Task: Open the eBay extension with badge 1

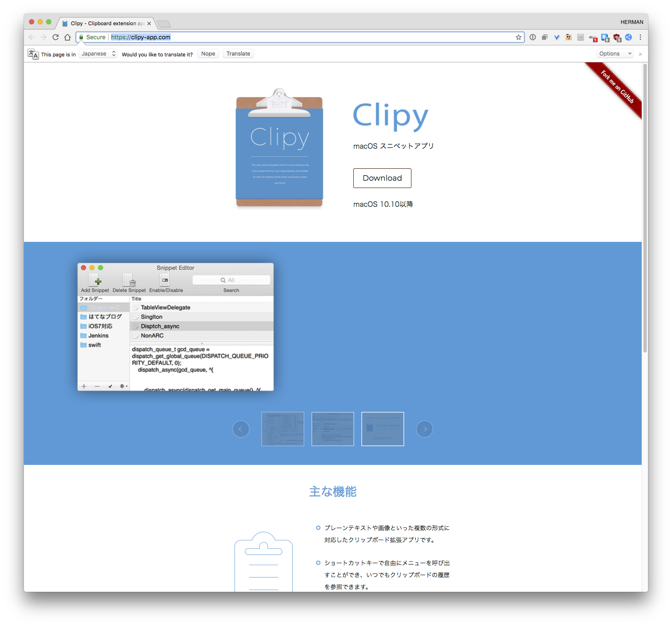Action: coord(593,38)
